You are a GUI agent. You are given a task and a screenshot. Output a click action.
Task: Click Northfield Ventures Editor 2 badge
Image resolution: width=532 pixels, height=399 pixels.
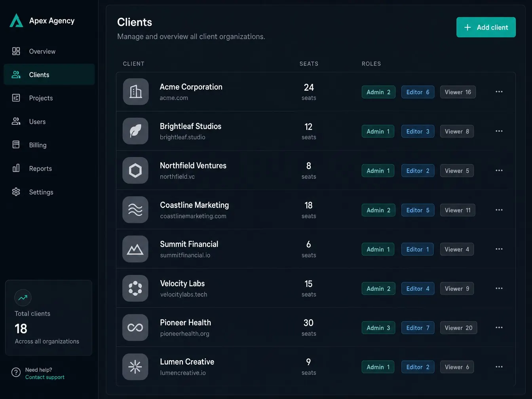click(x=418, y=171)
